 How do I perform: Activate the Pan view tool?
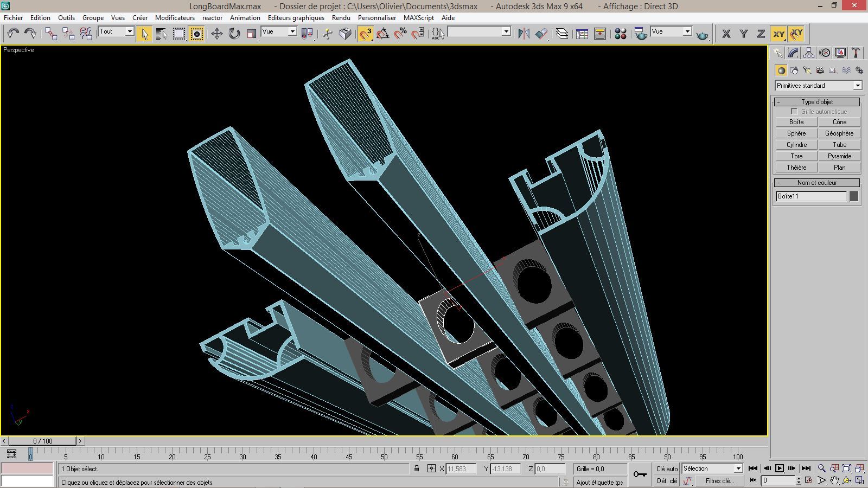[834, 480]
